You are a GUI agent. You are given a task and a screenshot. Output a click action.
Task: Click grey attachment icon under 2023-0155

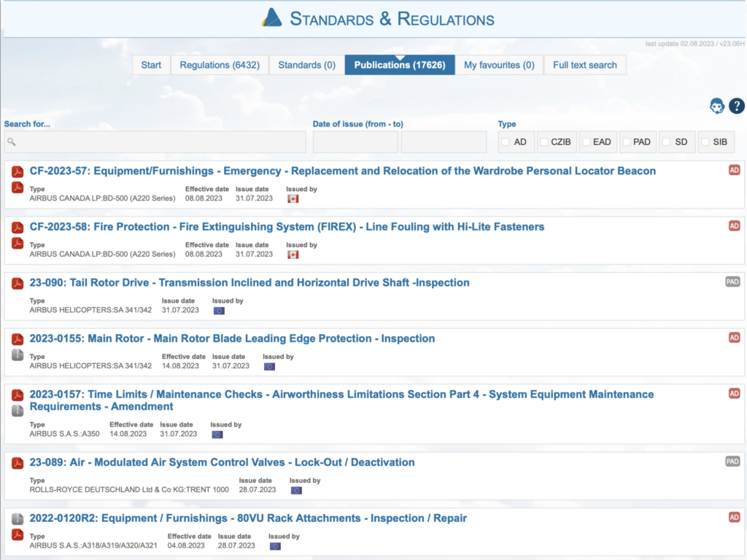[18, 355]
